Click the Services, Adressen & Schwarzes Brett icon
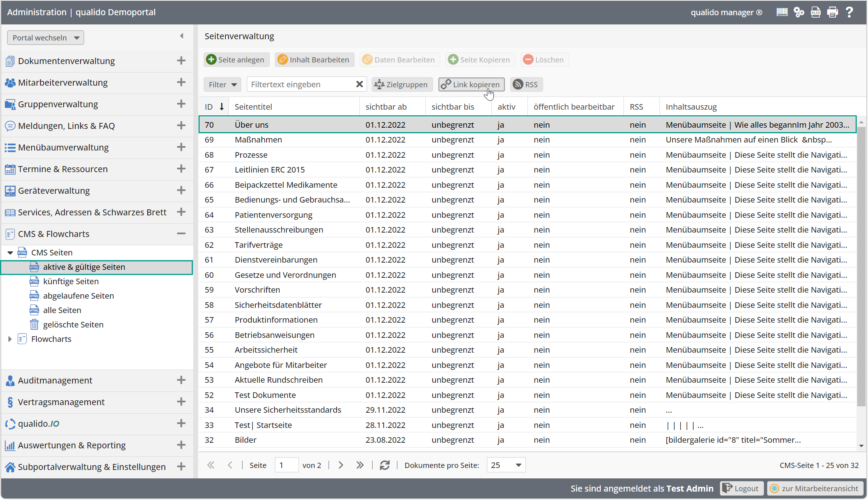 [10, 213]
